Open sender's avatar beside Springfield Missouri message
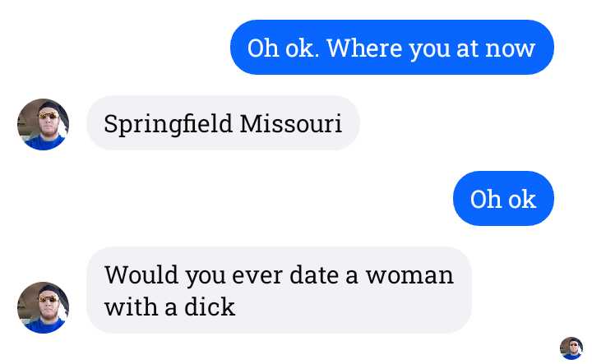Screen dimensions: 592x364 point(43,124)
